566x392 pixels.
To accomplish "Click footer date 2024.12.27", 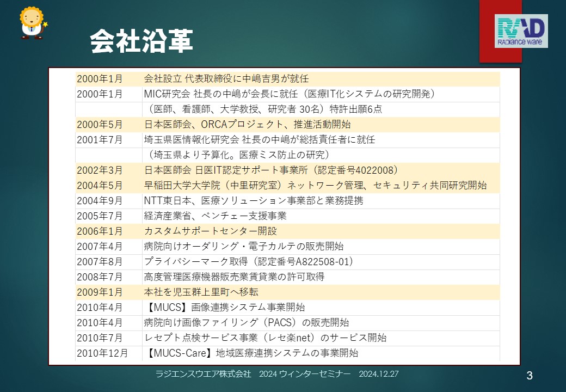I will 379,374.
